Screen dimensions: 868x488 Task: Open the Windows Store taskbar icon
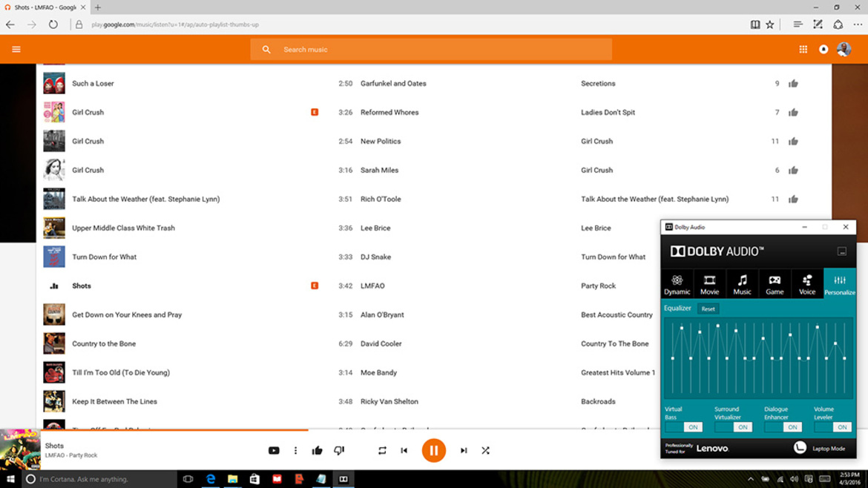point(254,479)
